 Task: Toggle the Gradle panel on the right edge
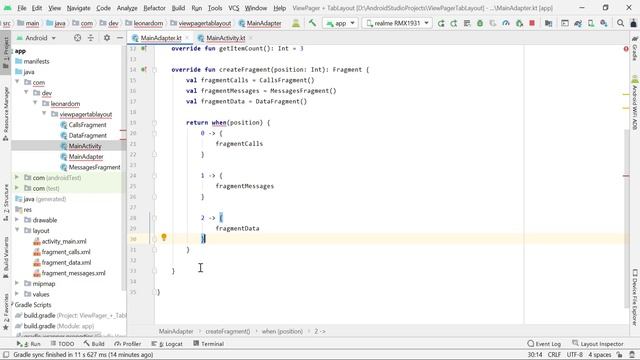[635, 49]
